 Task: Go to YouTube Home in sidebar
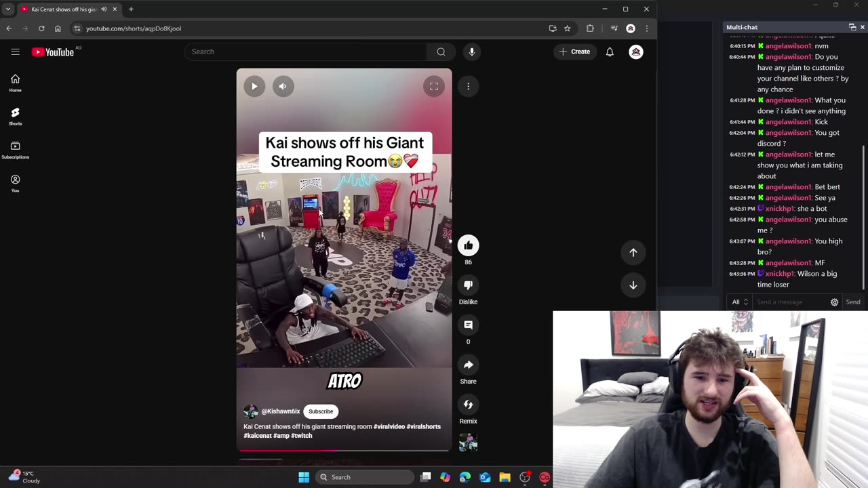tap(15, 83)
